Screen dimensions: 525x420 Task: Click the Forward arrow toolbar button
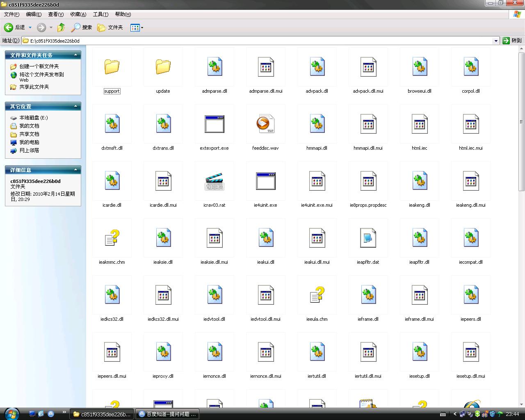(x=41, y=27)
